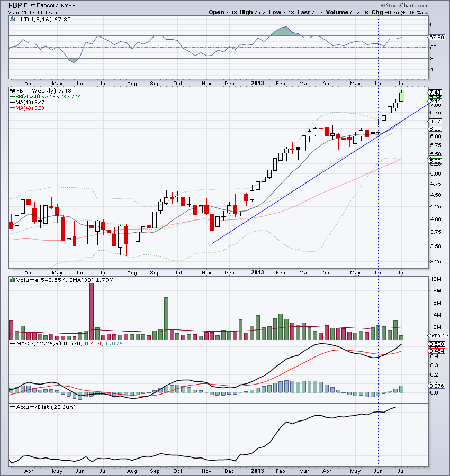Image resolution: width=450 pixels, height=476 pixels.
Task: Click the rising blue trendline on price chart
Action: 325,171
